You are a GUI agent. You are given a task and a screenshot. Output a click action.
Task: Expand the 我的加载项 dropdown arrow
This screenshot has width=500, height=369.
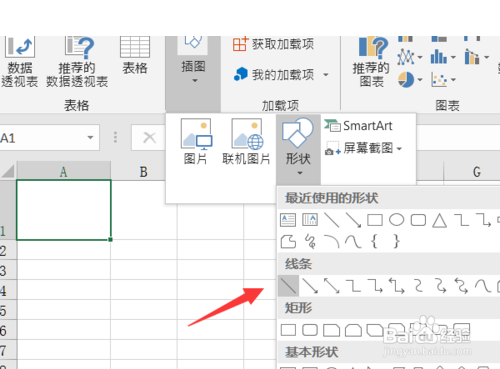coord(326,75)
